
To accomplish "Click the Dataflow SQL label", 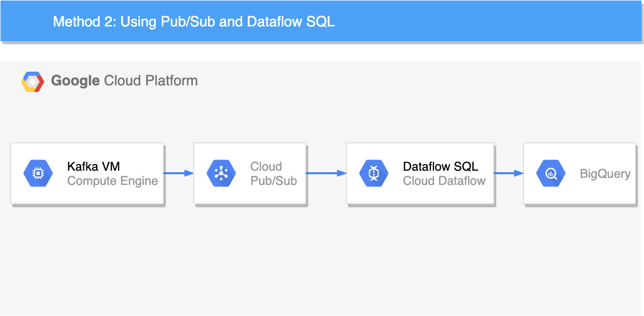I will 441,166.
